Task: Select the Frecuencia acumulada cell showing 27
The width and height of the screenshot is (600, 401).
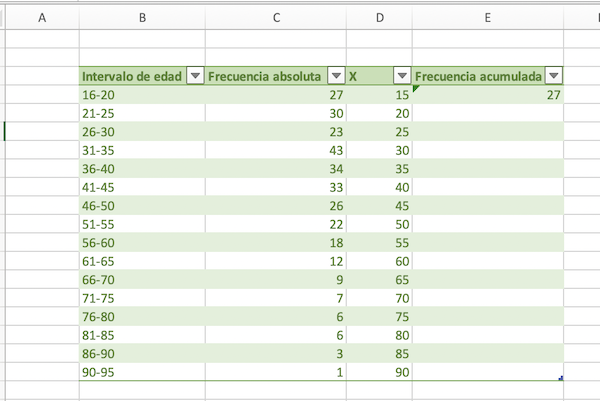Action: pos(488,95)
